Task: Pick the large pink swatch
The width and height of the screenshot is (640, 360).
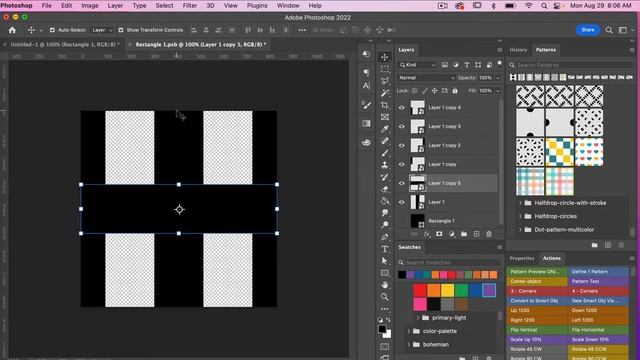Action: pos(420,304)
